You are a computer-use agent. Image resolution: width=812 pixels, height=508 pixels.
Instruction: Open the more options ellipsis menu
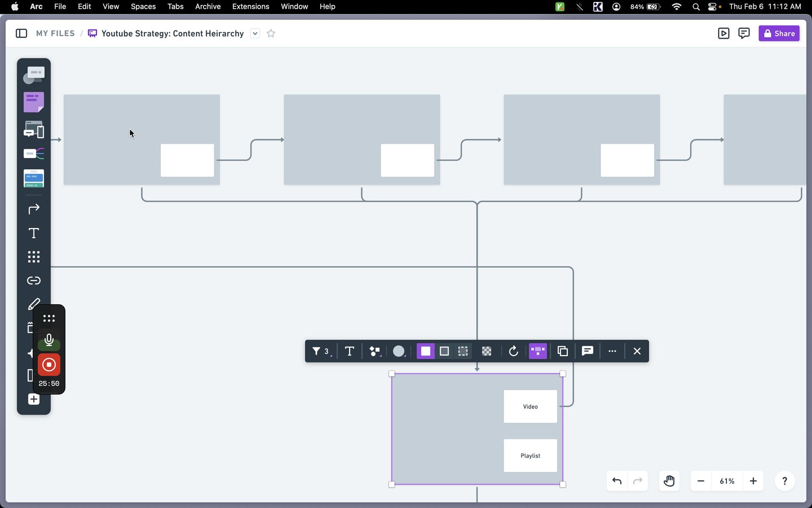pos(612,351)
